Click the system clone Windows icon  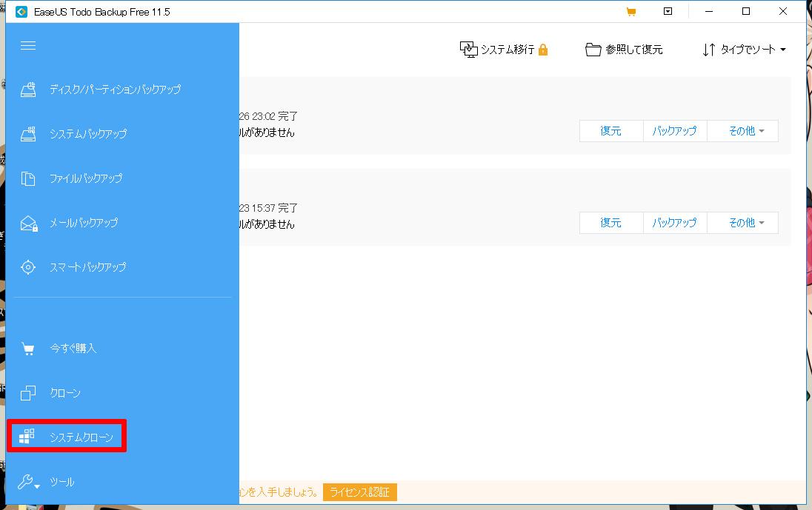pos(27,437)
